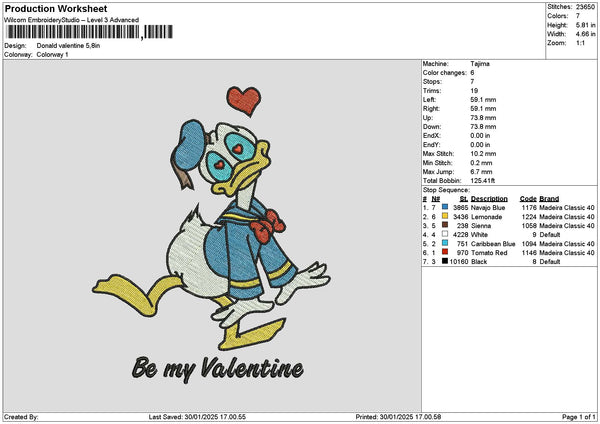Click the design name 'Donald valentine 5,8in'
Screen dimensions: 600x424
pos(68,46)
